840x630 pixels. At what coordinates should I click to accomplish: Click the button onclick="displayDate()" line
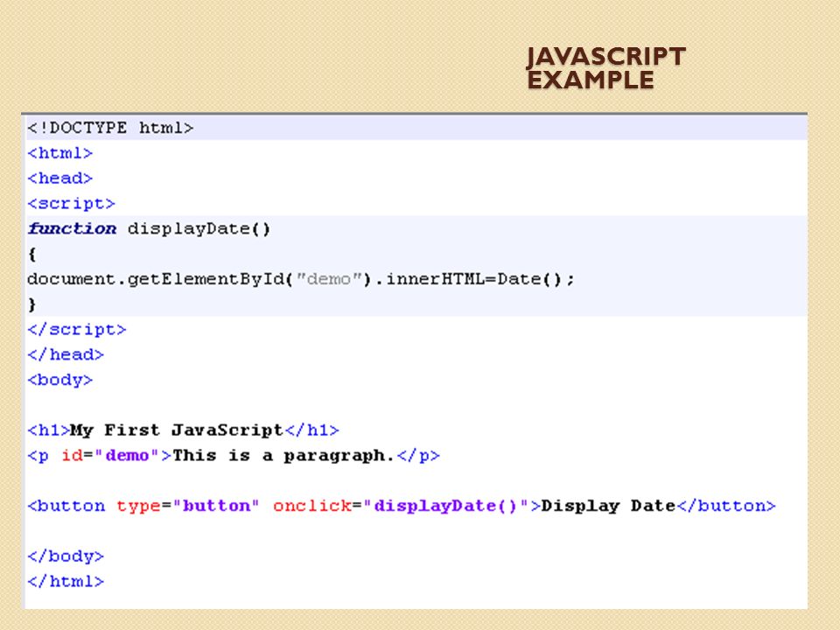[402, 506]
